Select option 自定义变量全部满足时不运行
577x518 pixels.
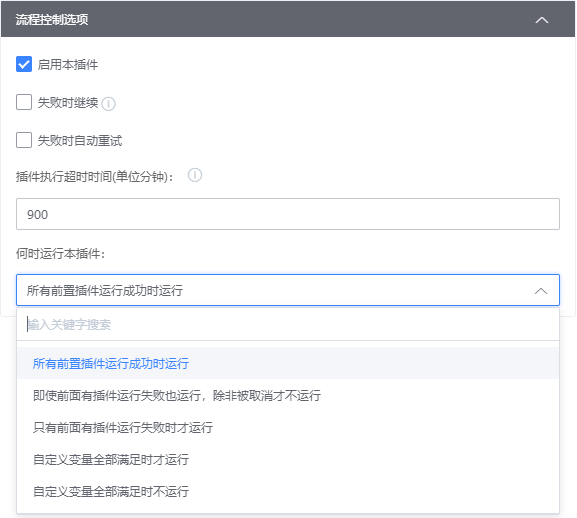click(x=288, y=492)
